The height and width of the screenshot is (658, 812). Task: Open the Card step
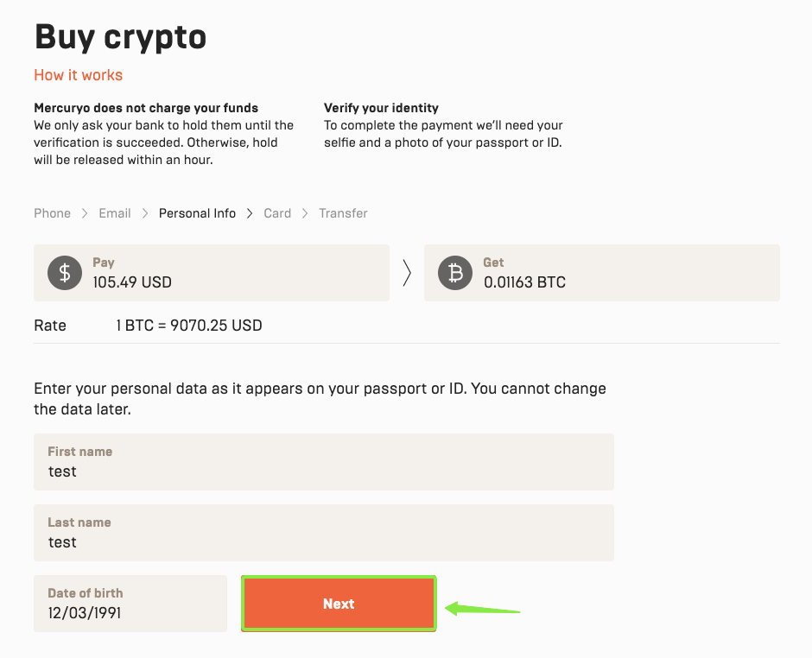coord(277,212)
